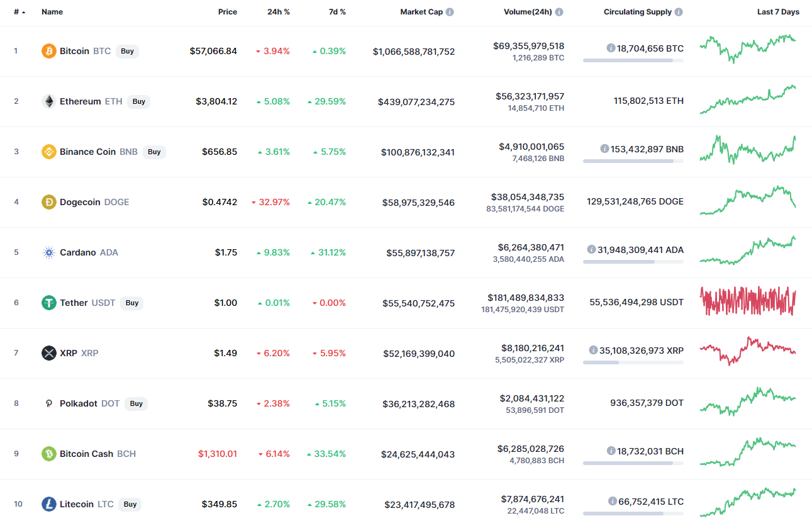Click info icon beside 18,704,656 BTC supply
The image size is (812, 523).
click(611, 48)
